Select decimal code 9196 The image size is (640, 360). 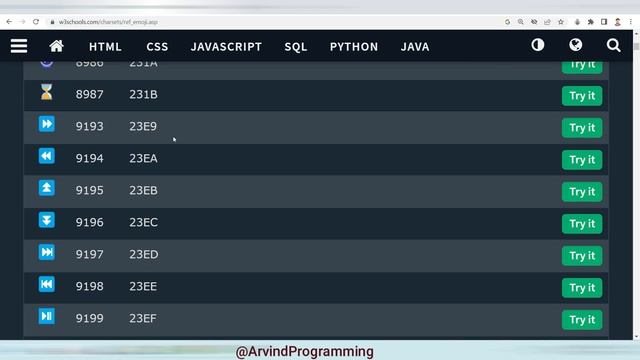[89, 222]
